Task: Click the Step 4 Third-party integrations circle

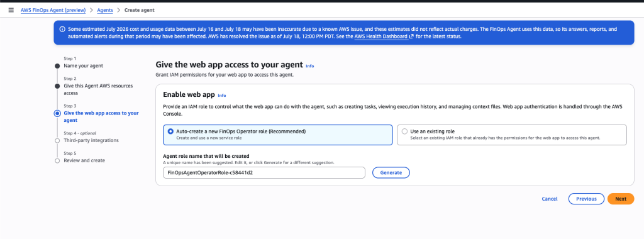Action: tap(57, 140)
